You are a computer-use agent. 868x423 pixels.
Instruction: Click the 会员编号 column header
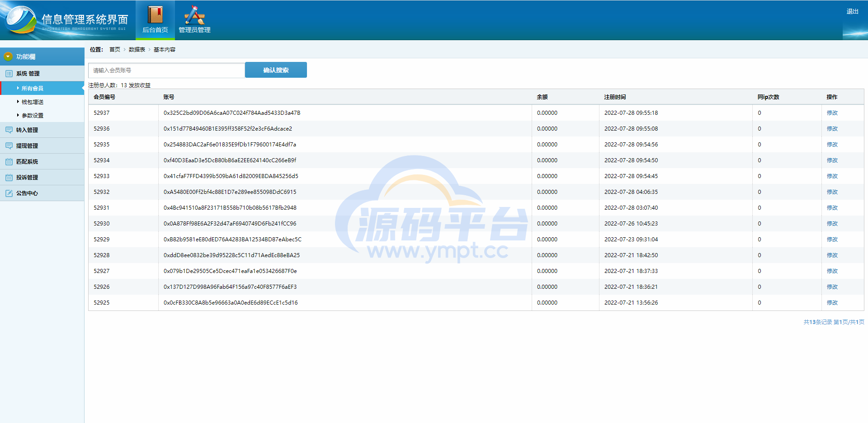pos(104,97)
